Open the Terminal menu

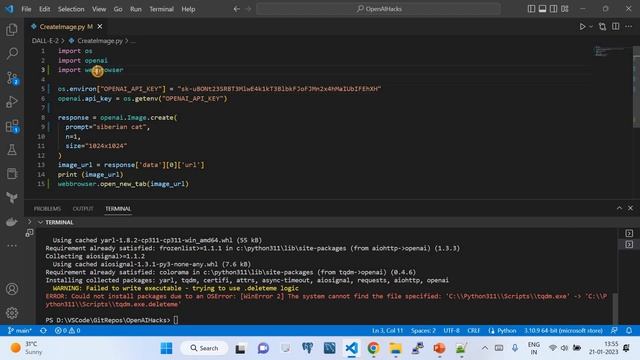[161, 9]
